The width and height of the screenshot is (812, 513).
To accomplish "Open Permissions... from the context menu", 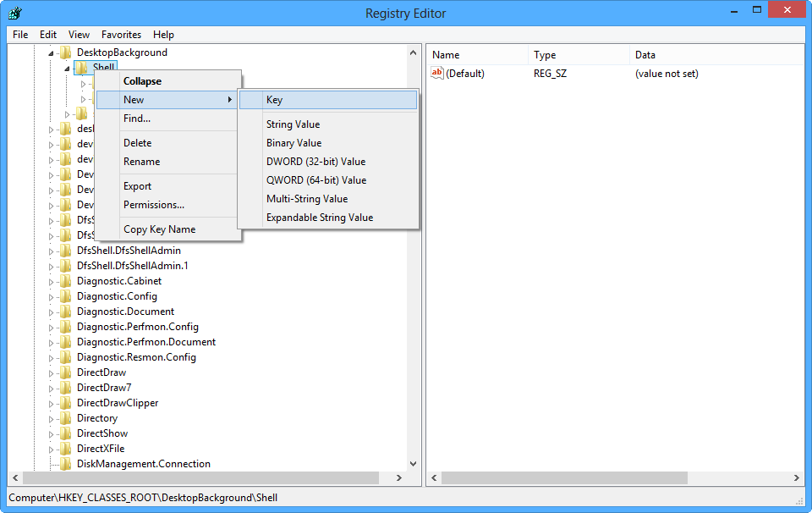I will click(168, 205).
